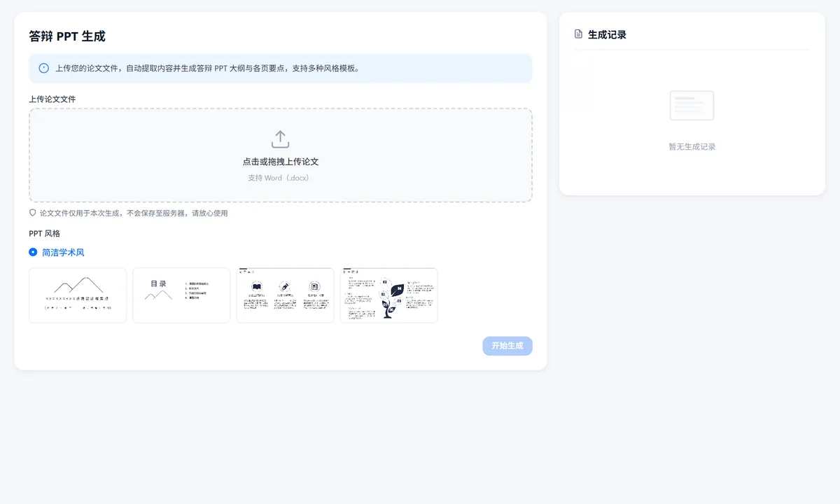Click the 开始生成 button
The image size is (840, 504).
pos(507,346)
